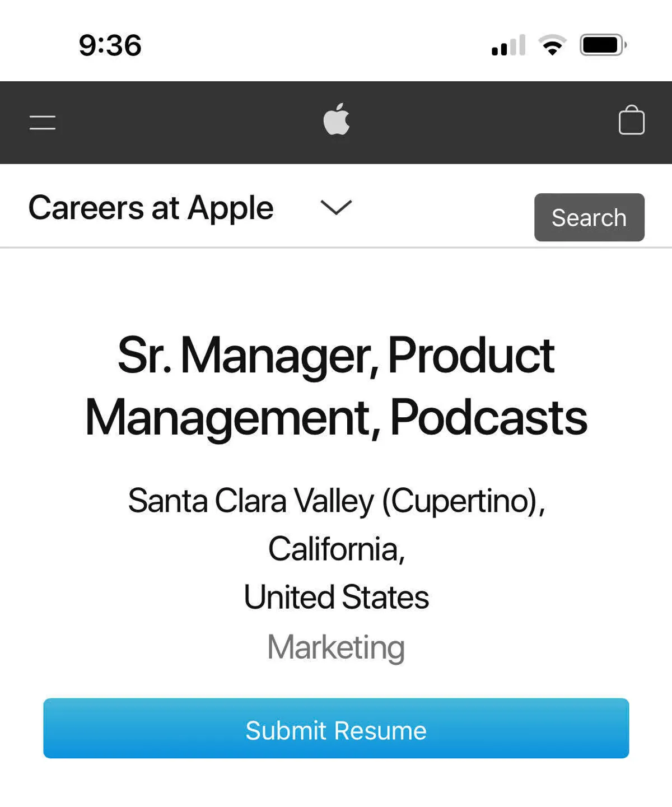Tap the Wi-Fi status icon
The width and height of the screenshot is (672, 807).
(552, 45)
